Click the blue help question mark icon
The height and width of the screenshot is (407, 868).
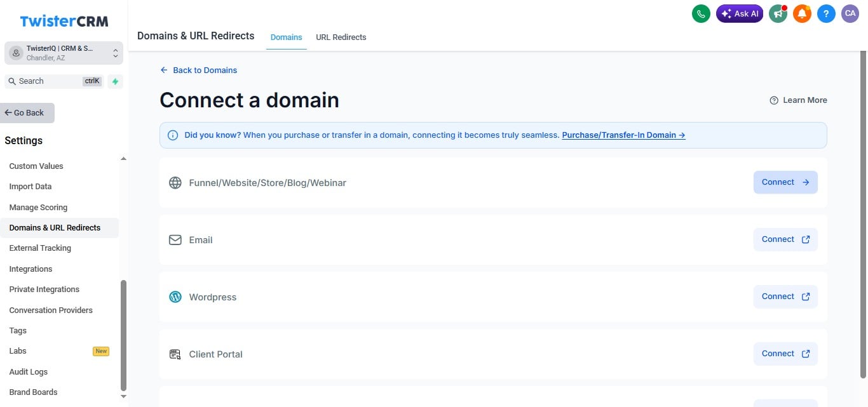(826, 13)
